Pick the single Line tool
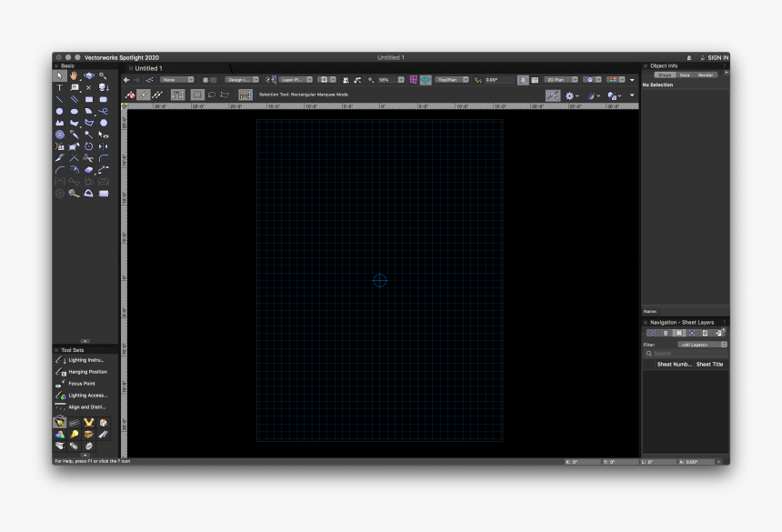Screen dimensions: 782x532 pyautogui.click(x=59, y=99)
